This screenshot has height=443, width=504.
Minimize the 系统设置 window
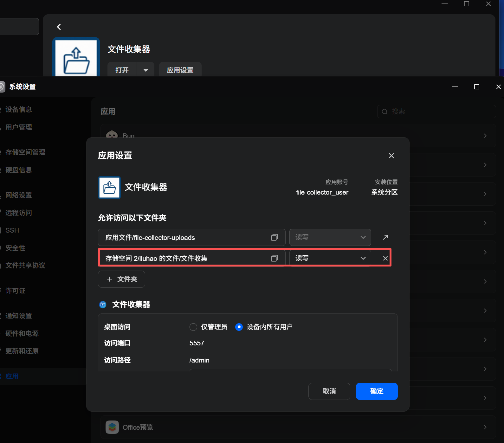click(455, 87)
